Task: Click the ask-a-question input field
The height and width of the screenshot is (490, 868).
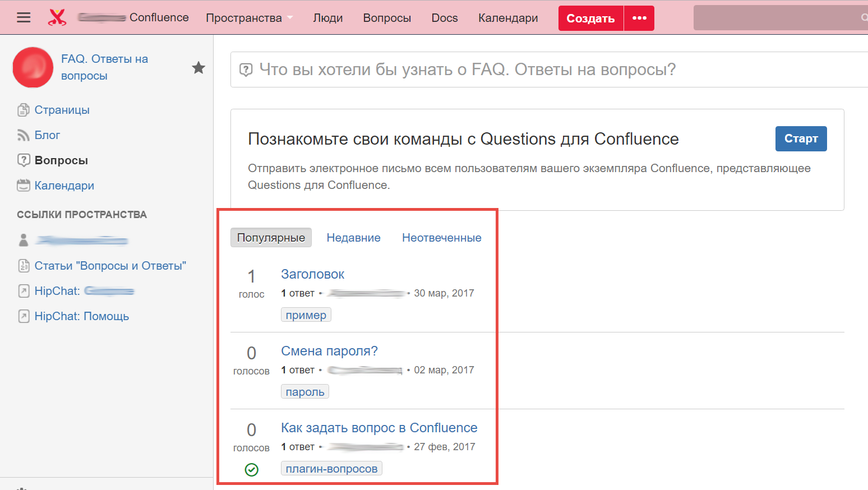Action: [550, 70]
